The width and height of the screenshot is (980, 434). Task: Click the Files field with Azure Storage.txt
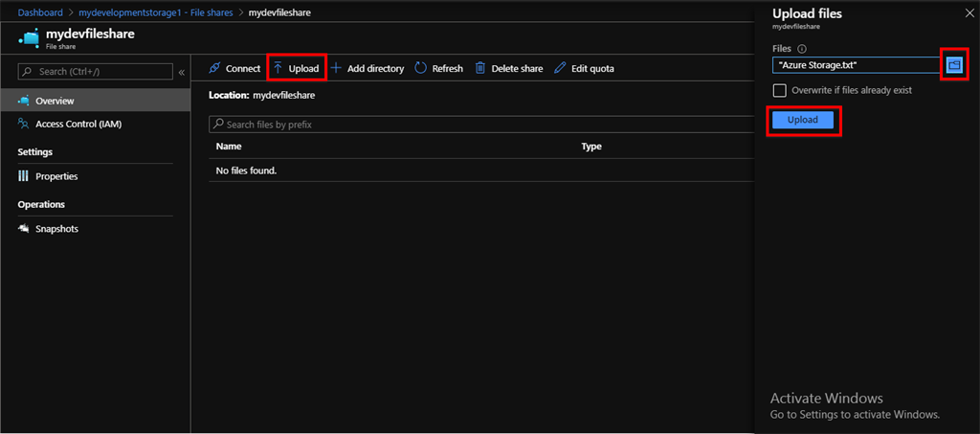[857, 64]
